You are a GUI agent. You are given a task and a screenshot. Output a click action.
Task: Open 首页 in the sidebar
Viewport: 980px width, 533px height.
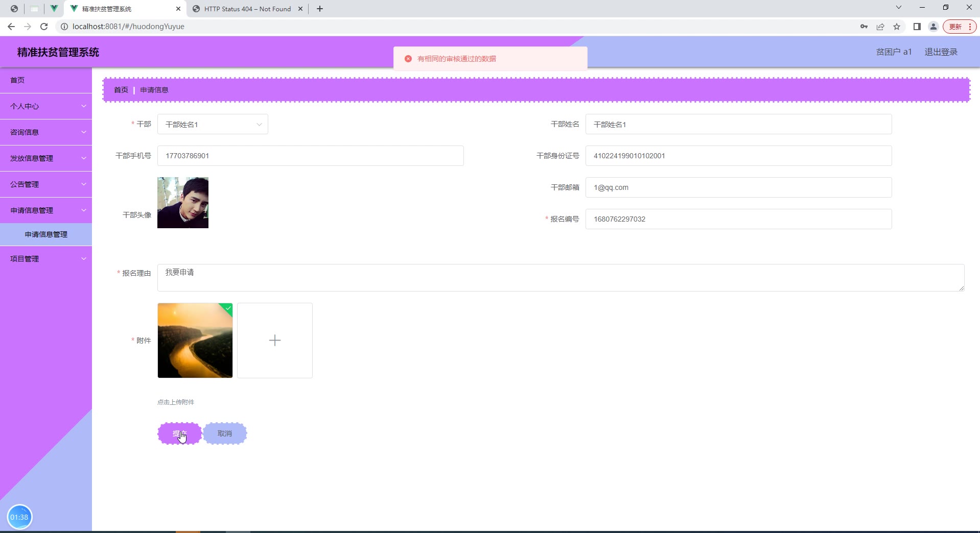click(x=46, y=80)
